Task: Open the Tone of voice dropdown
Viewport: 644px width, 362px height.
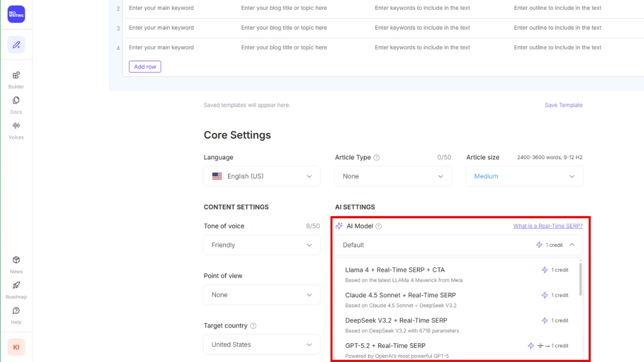Action: click(261, 245)
